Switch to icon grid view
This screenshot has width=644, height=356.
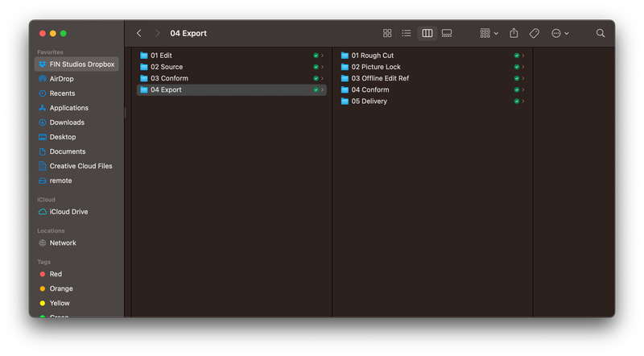(387, 33)
